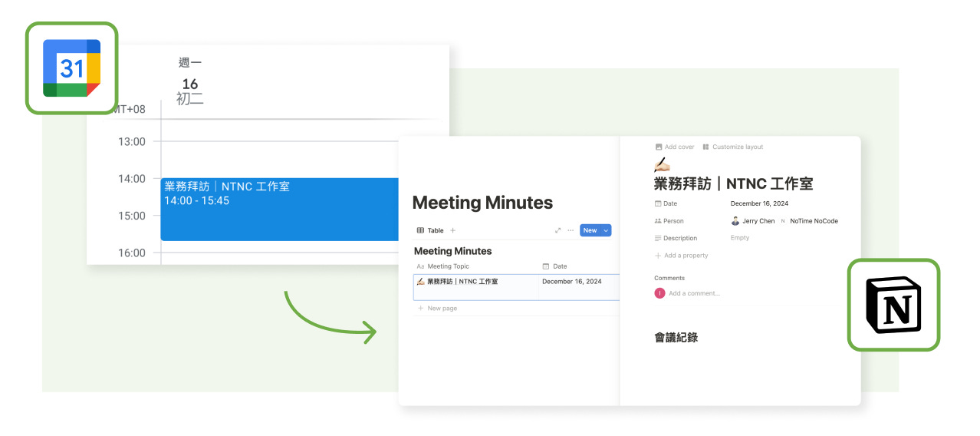Screen dimensions: 980x436
Task: Fill the Empty description field
Action: [x=740, y=238]
